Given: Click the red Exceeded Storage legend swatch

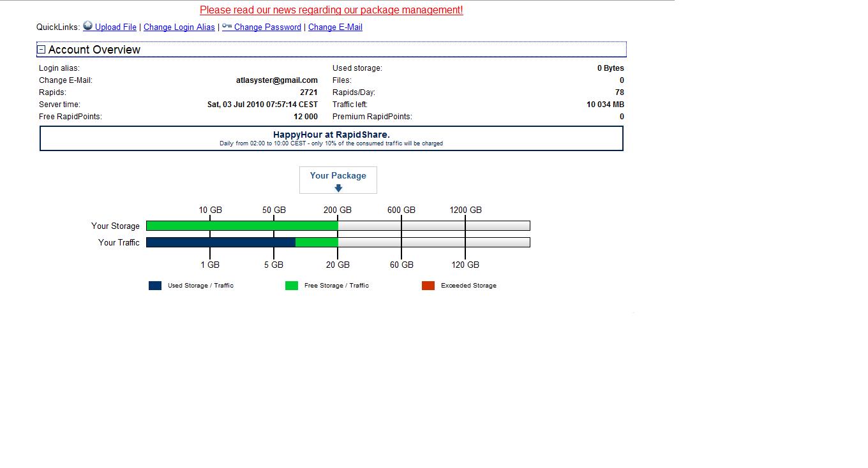Looking at the screenshot, I should tap(428, 286).
